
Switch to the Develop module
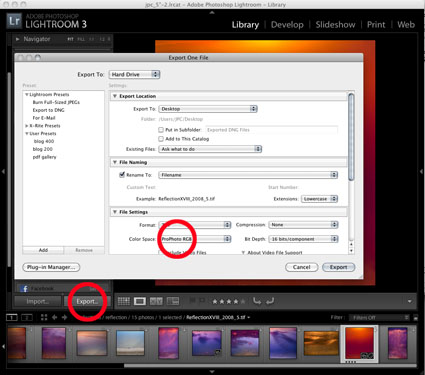click(287, 25)
